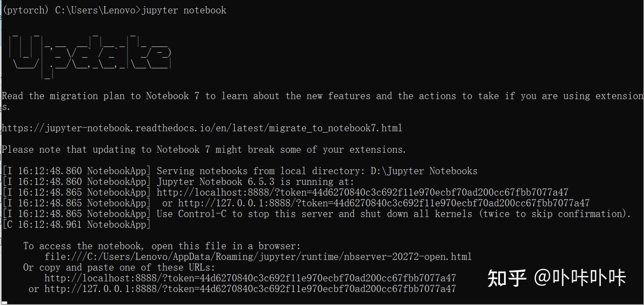This screenshot has height=305, width=644.
Task: Click the last 127.0.0.1 token URL at bottom
Action: 250,289
